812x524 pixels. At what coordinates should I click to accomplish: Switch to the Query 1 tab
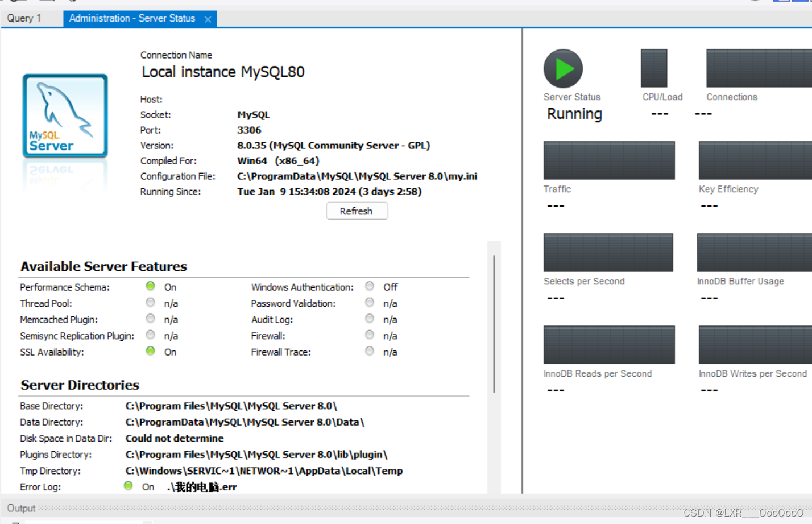24,18
